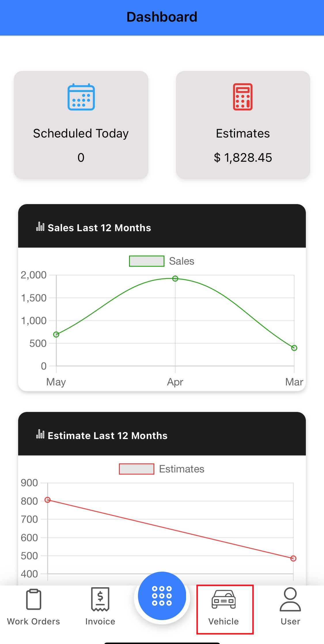
Task: Toggle the Sales legend green swatch
Action: coord(147,261)
